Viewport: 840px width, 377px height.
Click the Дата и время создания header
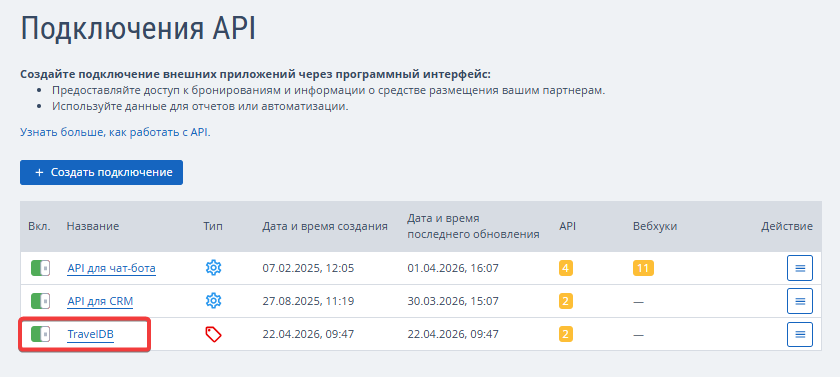coord(325,227)
